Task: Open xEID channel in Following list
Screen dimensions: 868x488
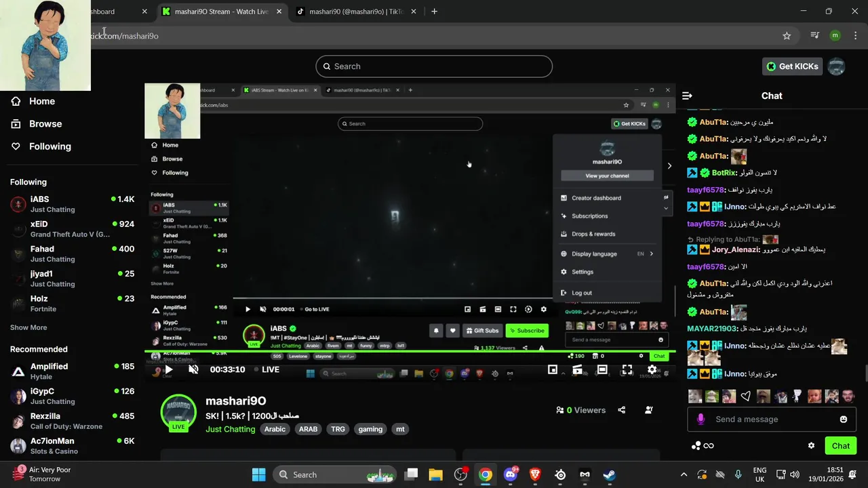Action: click(x=73, y=229)
